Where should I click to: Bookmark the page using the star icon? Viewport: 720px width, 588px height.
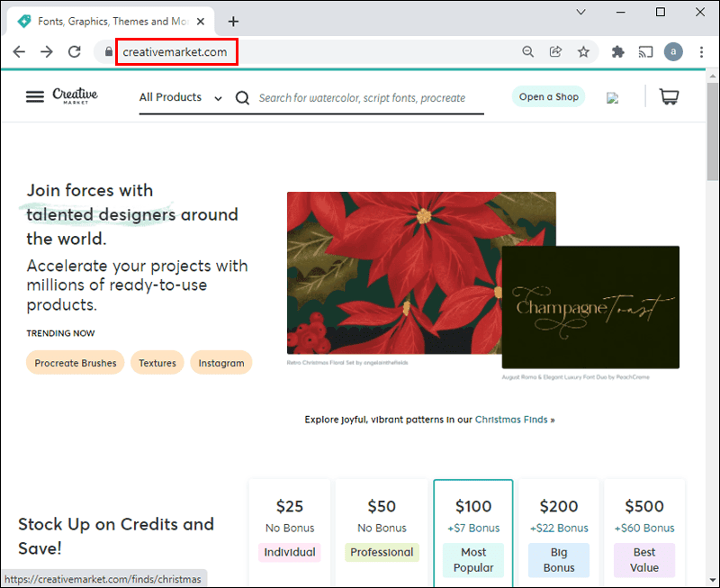[x=583, y=51]
